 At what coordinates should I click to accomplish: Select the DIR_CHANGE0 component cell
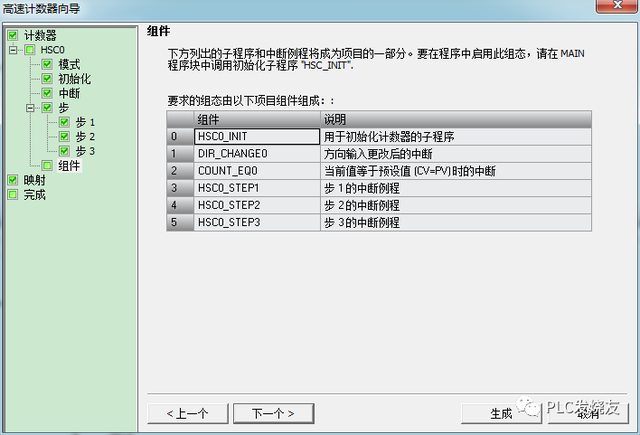pos(254,153)
